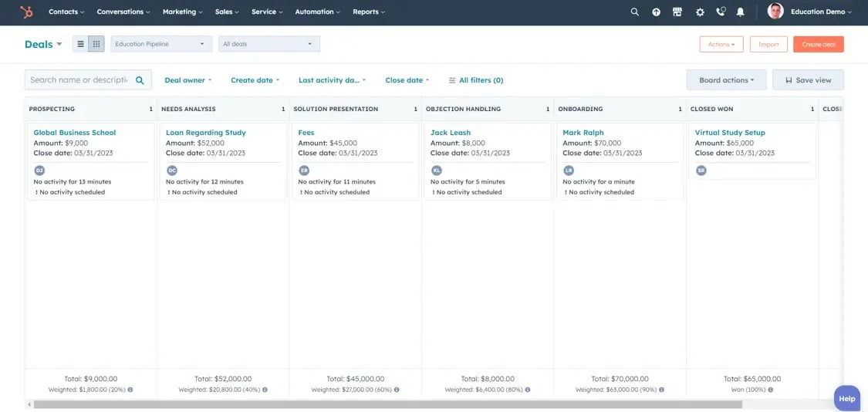
Task: Open the marketplace storefront icon
Action: click(x=677, y=12)
